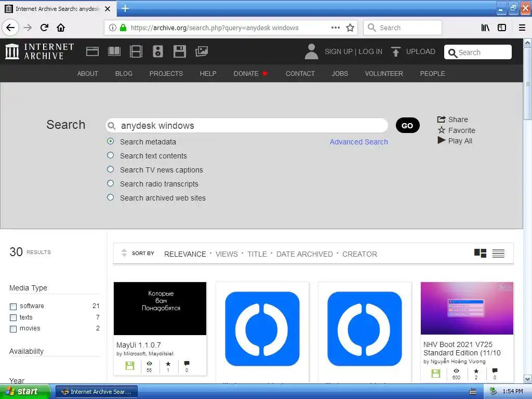
Task: Click the GO search button
Action: pos(407,126)
